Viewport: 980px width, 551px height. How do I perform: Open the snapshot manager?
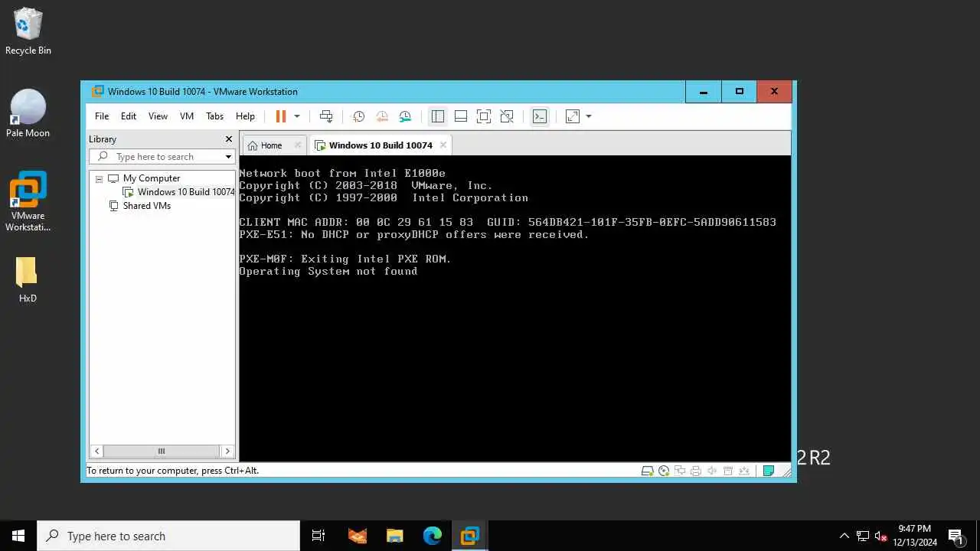[405, 116]
